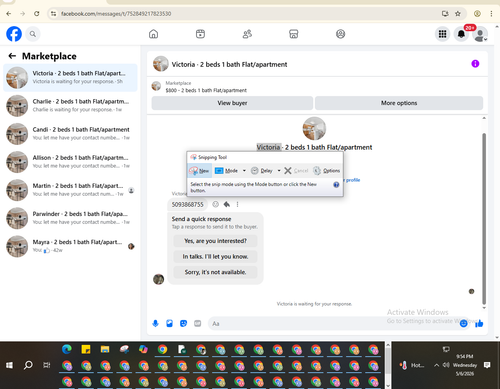The width and height of the screenshot is (500, 389).
Task: Open Microsoft Edge from taskbar
Action: point(67,349)
